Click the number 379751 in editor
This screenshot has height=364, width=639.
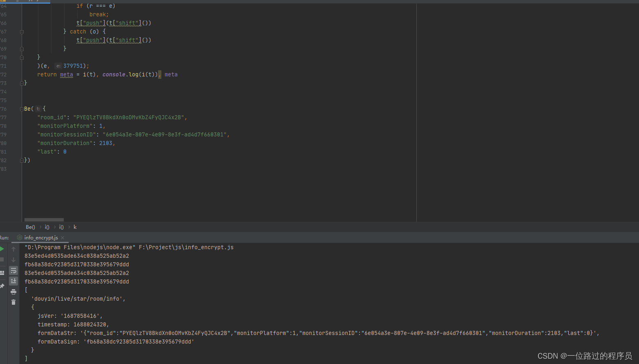(x=73, y=66)
